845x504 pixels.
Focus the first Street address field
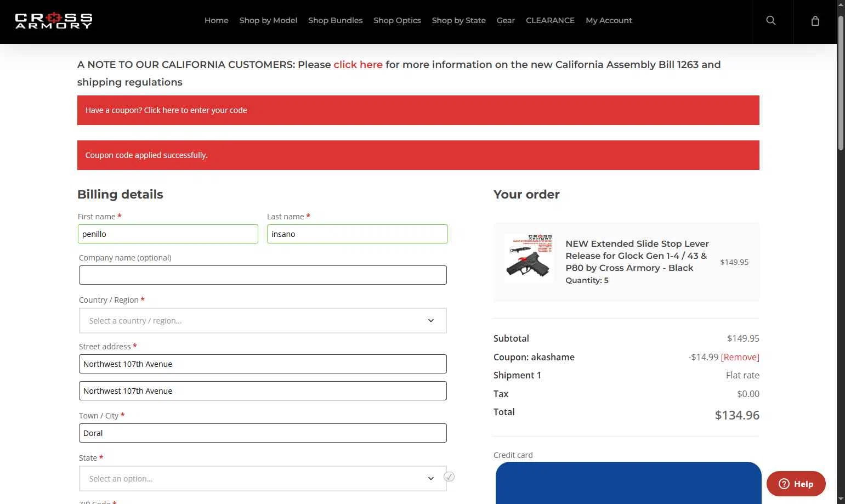[x=263, y=364]
